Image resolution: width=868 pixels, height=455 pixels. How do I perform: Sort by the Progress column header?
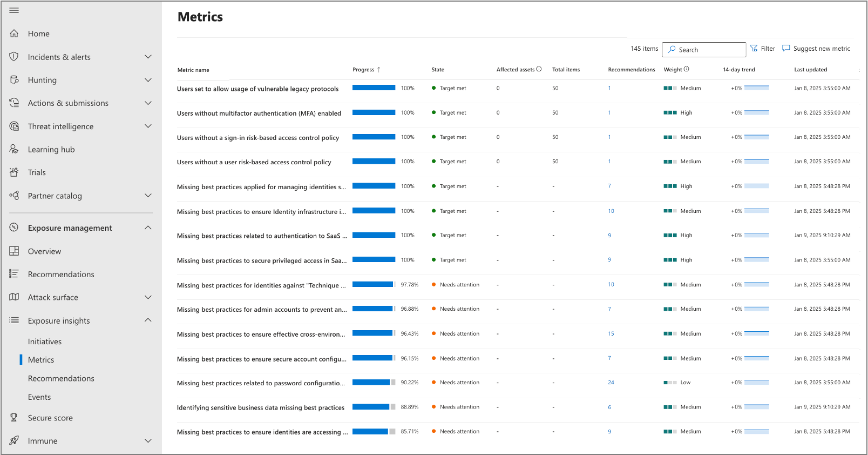[363, 70]
